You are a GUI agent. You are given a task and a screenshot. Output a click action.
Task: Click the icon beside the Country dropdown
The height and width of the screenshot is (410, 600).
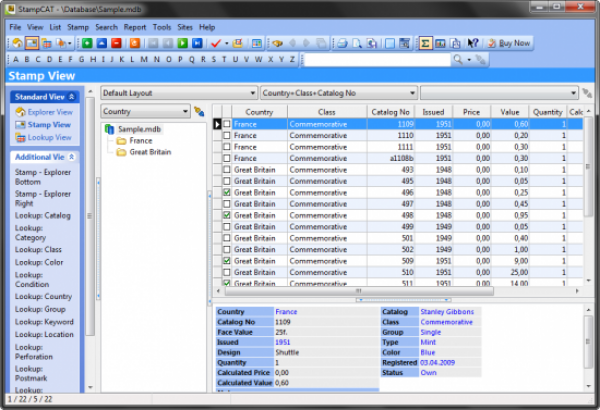click(x=198, y=112)
